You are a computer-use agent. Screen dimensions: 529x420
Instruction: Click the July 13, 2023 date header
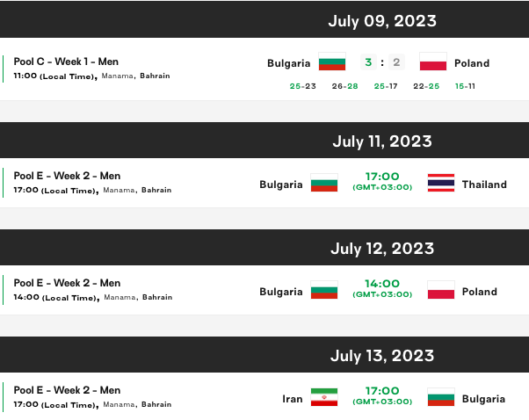tap(382, 356)
